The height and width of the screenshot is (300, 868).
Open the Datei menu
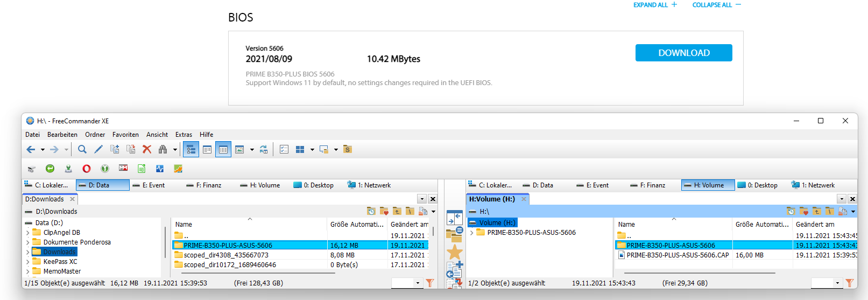[32, 135]
